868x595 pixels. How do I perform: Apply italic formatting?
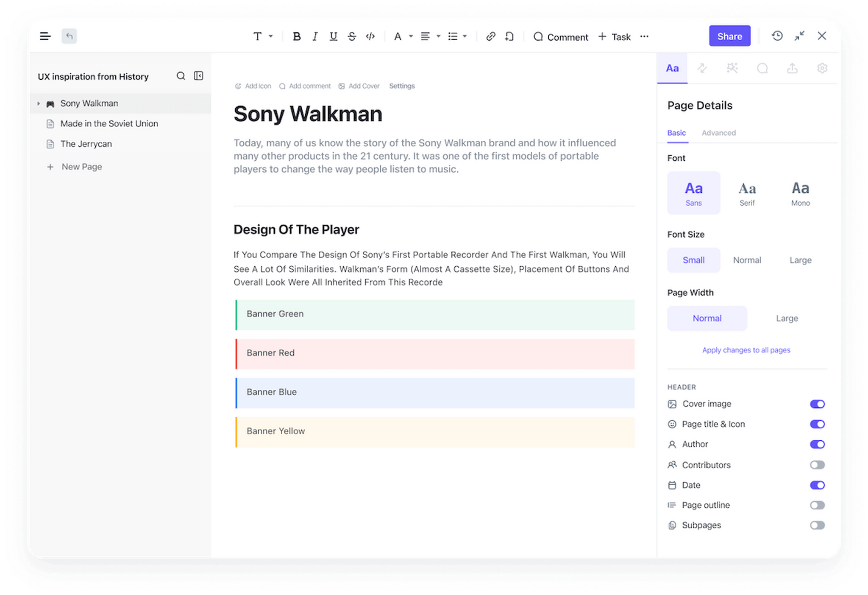314,36
